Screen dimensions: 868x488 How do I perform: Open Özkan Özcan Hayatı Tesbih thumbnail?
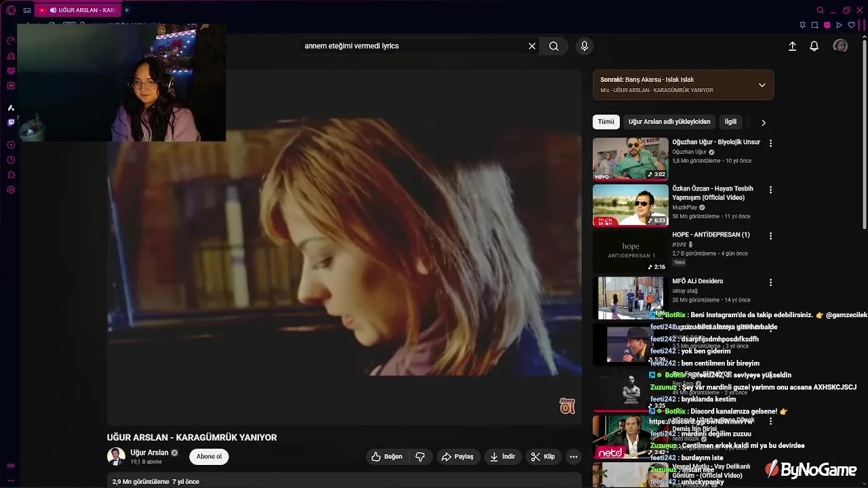click(631, 205)
